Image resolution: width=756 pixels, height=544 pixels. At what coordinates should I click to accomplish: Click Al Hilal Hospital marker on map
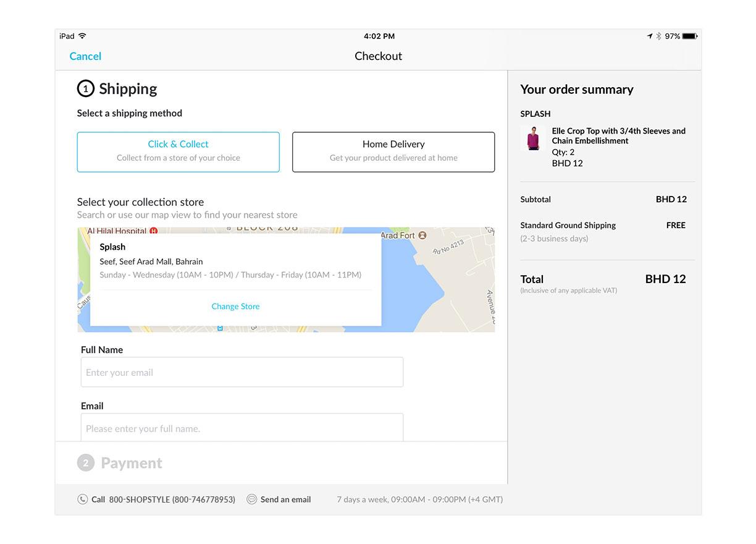pyautogui.click(x=154, y=231)
